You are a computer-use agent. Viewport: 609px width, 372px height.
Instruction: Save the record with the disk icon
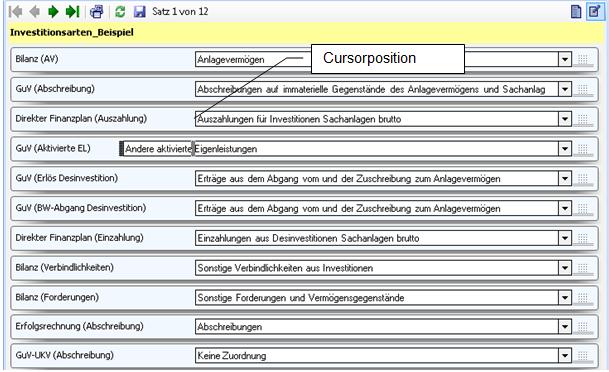pos(139,12)
